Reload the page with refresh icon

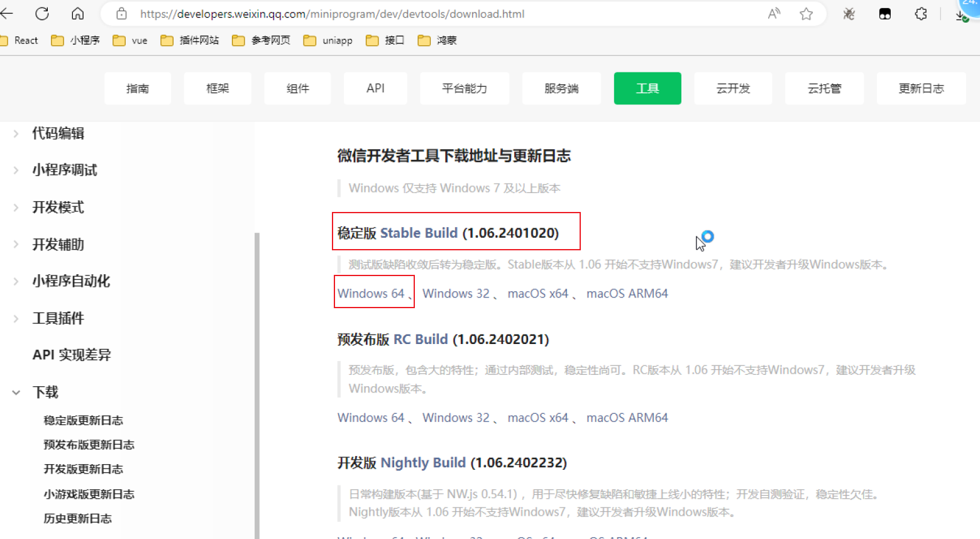click(x=42, y=13)
